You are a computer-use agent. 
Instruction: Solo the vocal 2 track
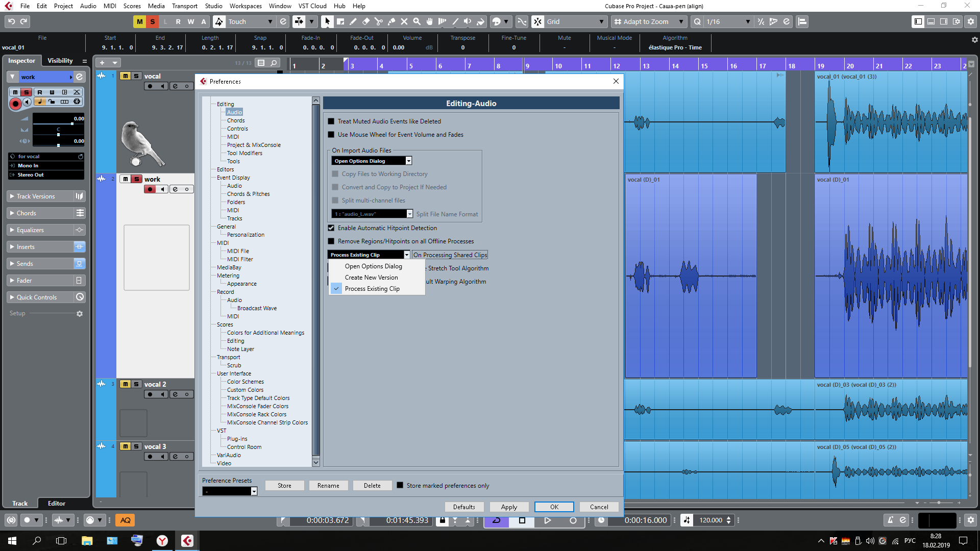click(x=136, y=384)
